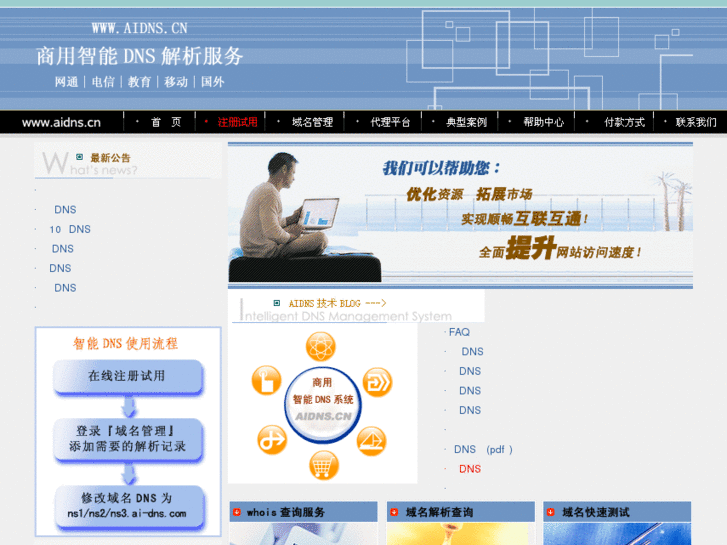Click the 在线注册试用 flow step button

(x=128, y=376)
